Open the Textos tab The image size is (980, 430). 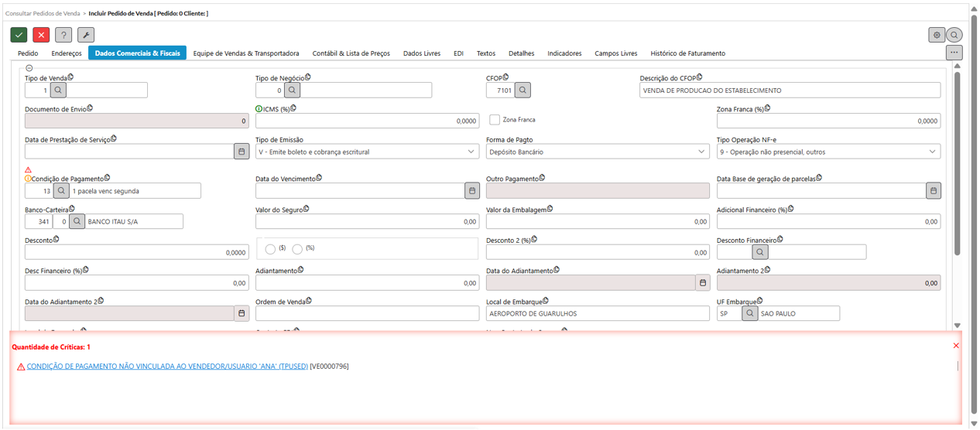click(486, 53)
